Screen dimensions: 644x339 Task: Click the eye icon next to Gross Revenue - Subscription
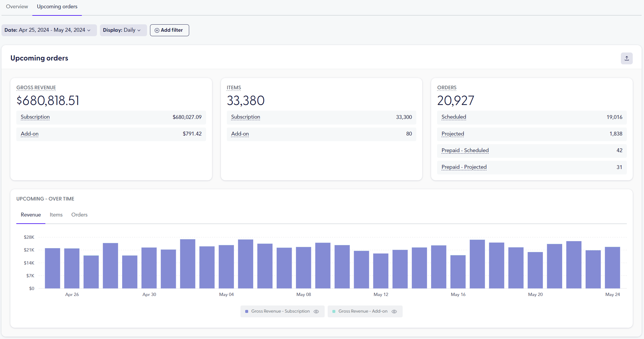(316, 311)
